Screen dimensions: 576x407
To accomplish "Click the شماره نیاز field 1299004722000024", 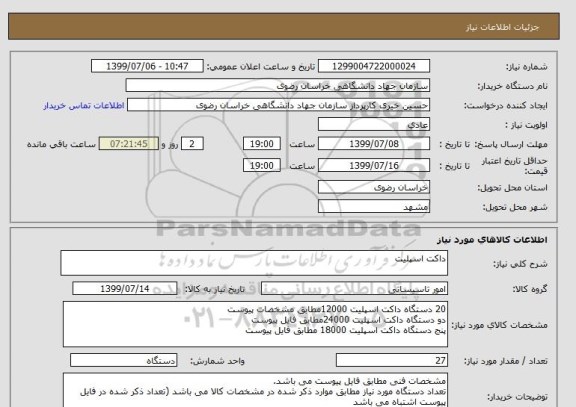I will pos(374,66).
